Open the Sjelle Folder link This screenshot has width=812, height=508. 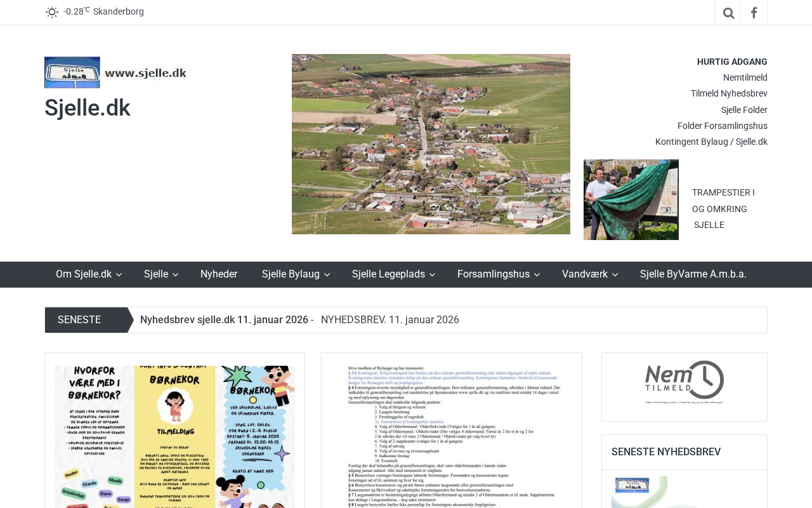tap(744, 110)
